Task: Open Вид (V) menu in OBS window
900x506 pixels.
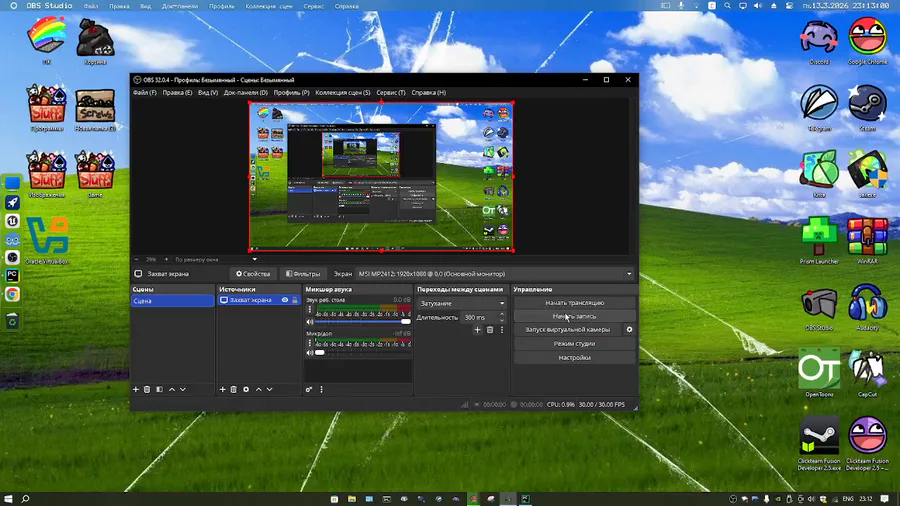Action: 208,92
